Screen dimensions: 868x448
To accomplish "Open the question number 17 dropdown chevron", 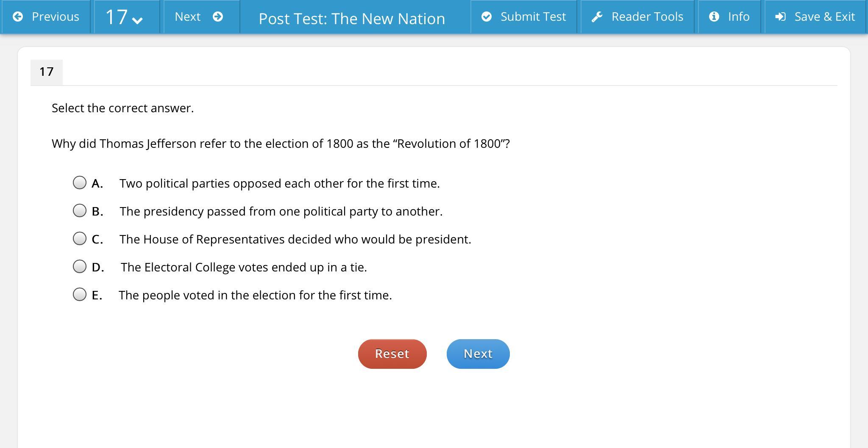I will tap(137, 20).
